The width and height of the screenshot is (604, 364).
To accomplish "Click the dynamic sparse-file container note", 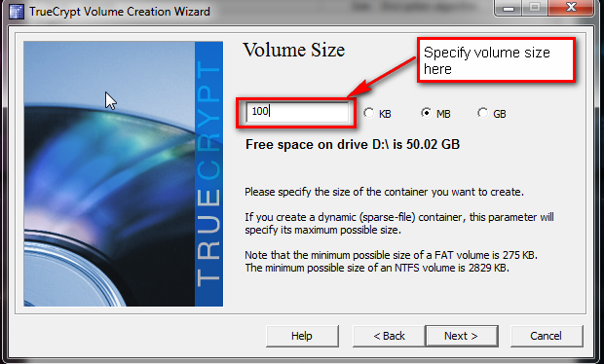I will (x=399, y=224).
